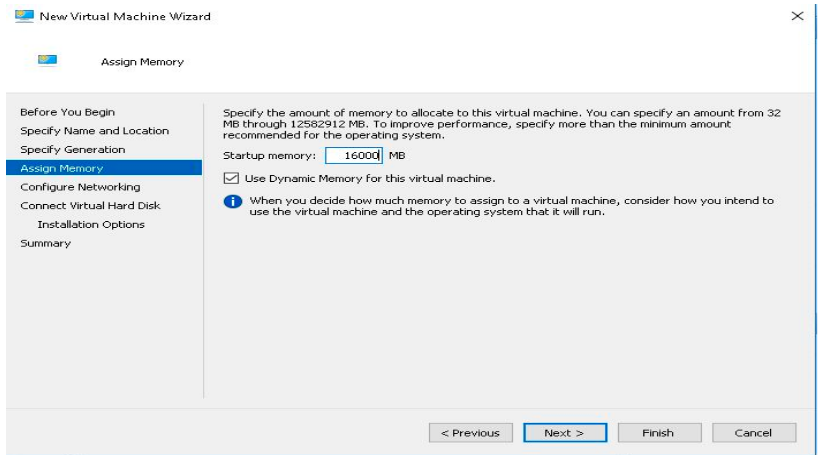Toggle Use Dynamic Memory checkbox
Screen dimensions: 819x455
pos(232,178)
